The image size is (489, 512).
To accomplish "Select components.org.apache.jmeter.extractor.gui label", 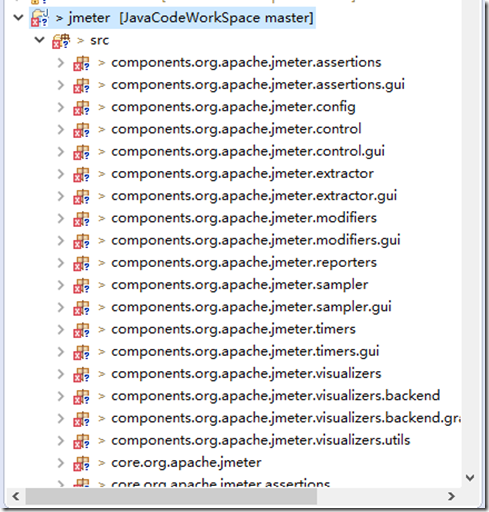I will tap(254, 196).
